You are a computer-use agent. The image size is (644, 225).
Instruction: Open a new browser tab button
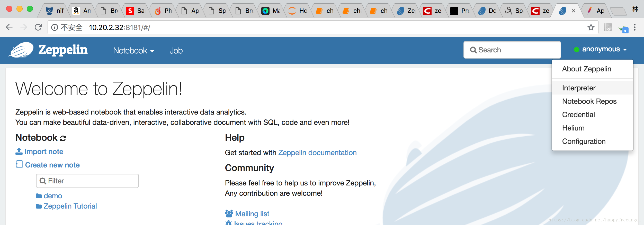[618, 11]
